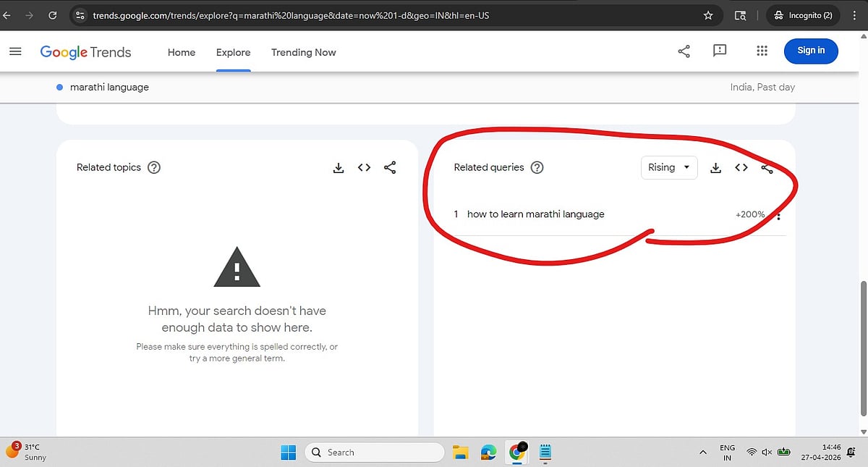868x467 pixels.
Task: Go to the Home tab
Action: tap(182, 52)
